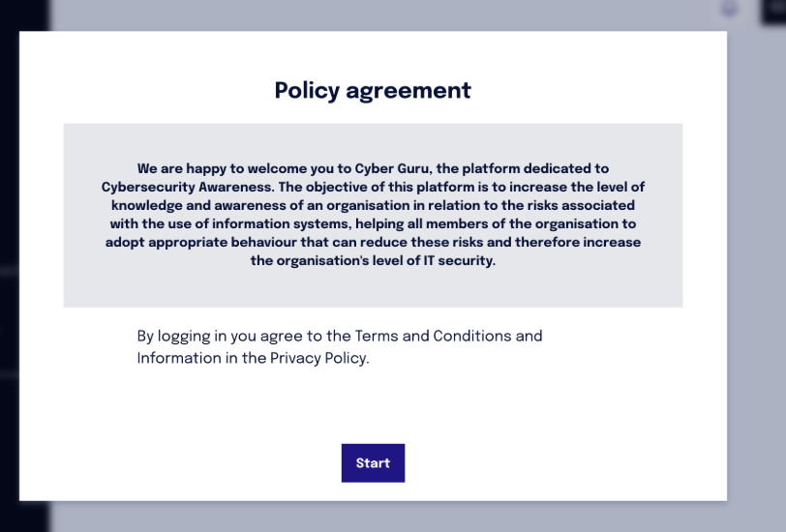Click the blurred user avatar icon behind dialog
786x532 pixels.
[729, 9]
